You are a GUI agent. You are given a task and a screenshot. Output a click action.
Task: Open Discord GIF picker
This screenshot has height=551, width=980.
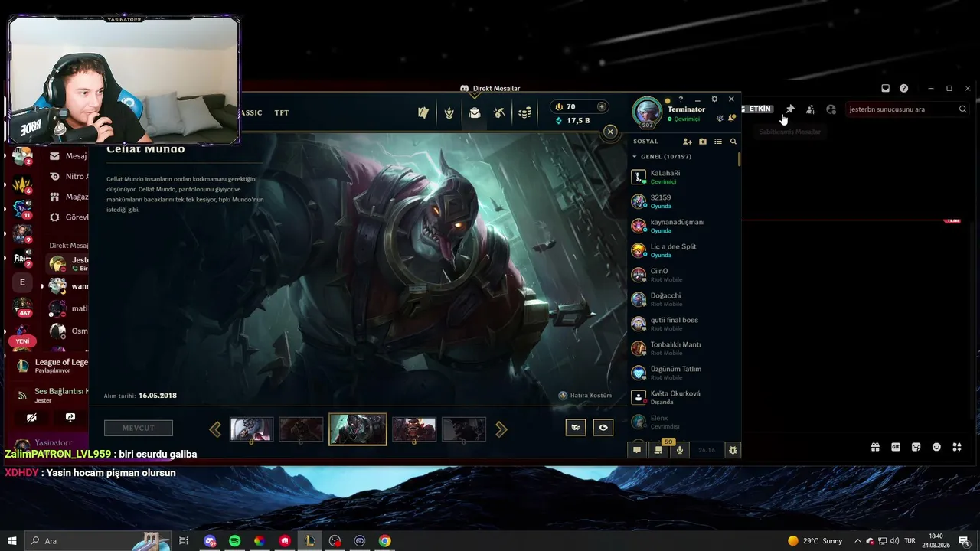(x=896, y=447)
